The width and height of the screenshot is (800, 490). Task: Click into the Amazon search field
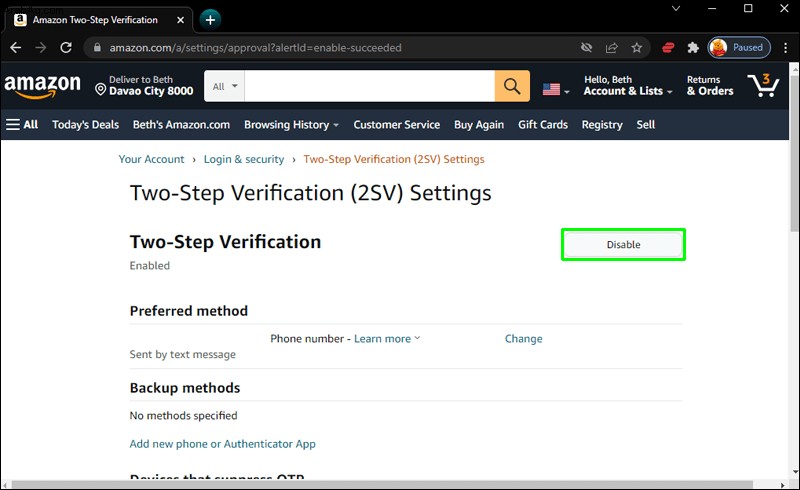[369, 86]
